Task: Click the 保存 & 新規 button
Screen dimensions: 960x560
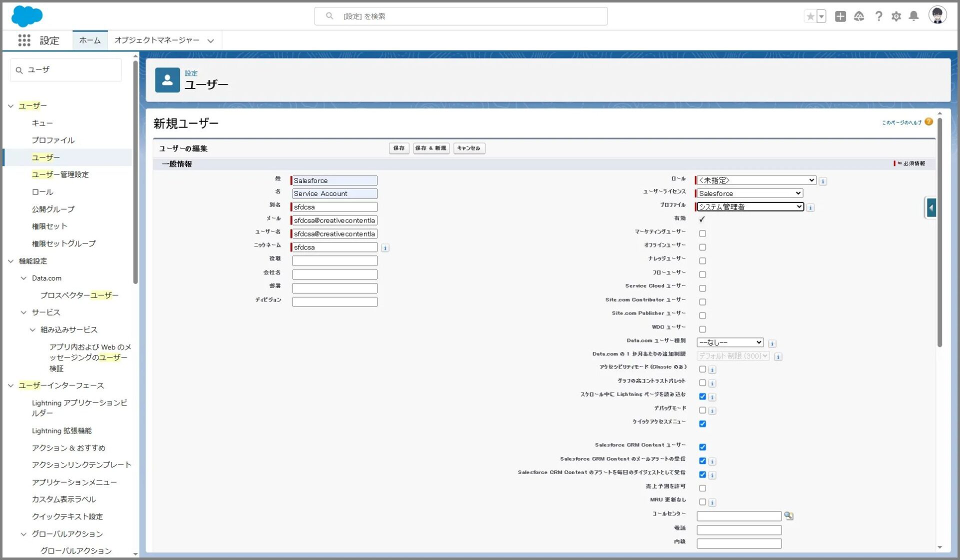Action: click(x=431, y=148)
